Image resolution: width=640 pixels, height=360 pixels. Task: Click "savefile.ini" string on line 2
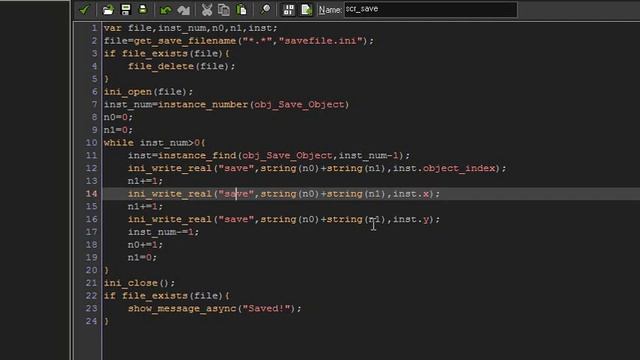pyautogui.click(x=320, y=41)
